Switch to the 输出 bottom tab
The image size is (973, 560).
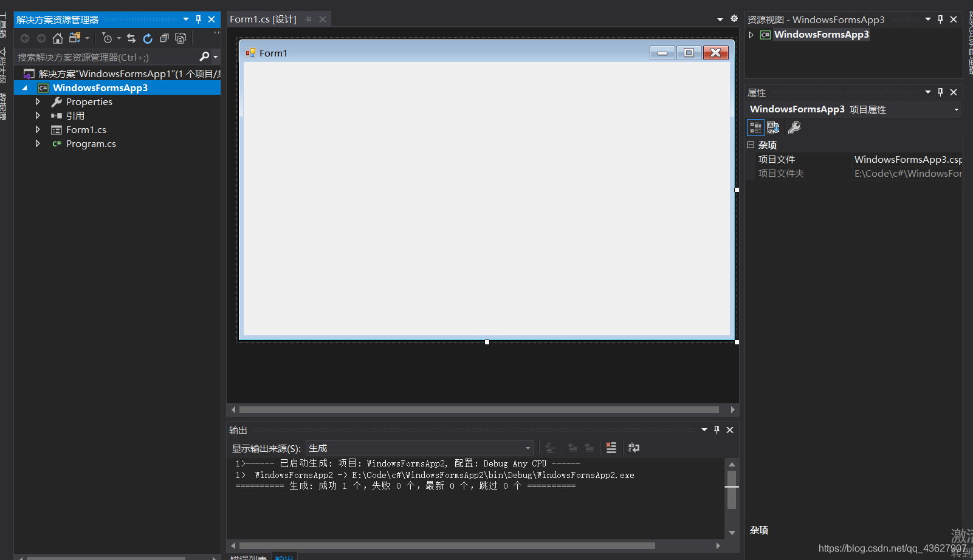284,556
